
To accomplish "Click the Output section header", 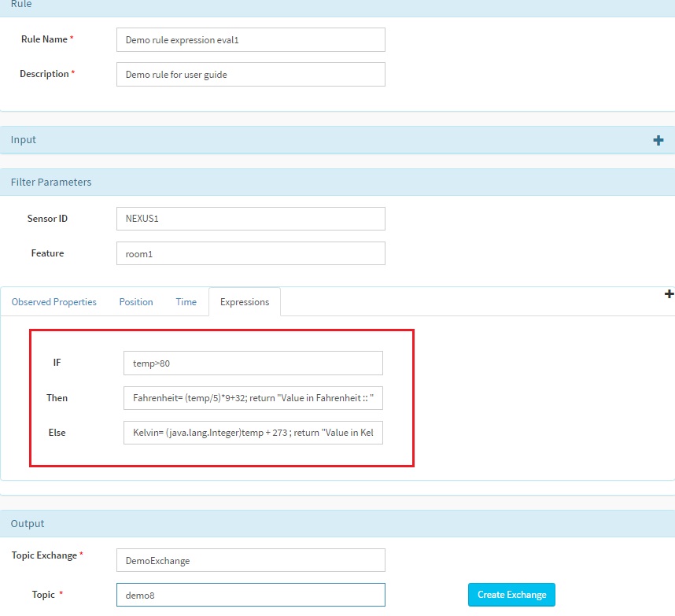I will (337, 523).
